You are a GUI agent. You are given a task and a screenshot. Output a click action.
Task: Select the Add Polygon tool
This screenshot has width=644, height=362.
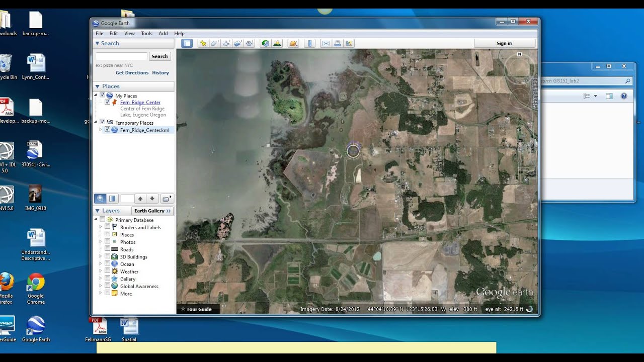(x=215, y=43)
